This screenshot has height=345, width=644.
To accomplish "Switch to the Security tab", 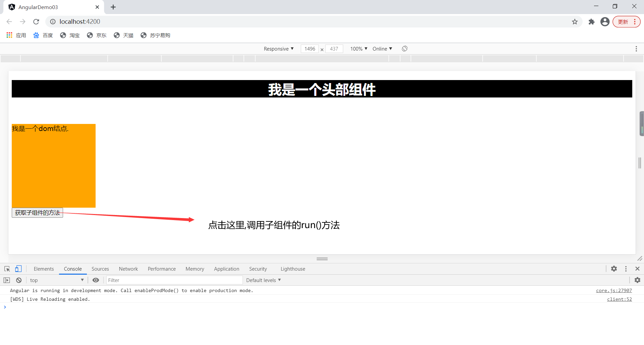I will 258,269.
